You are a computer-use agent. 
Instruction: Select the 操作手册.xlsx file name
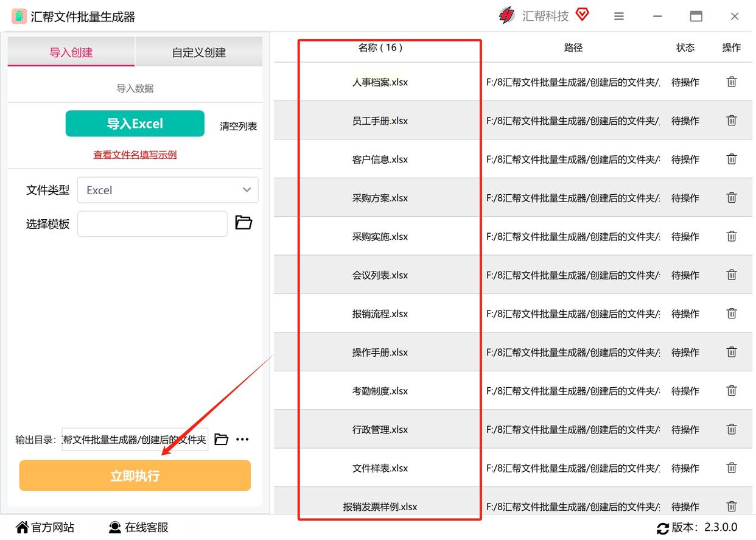point(380,352)
